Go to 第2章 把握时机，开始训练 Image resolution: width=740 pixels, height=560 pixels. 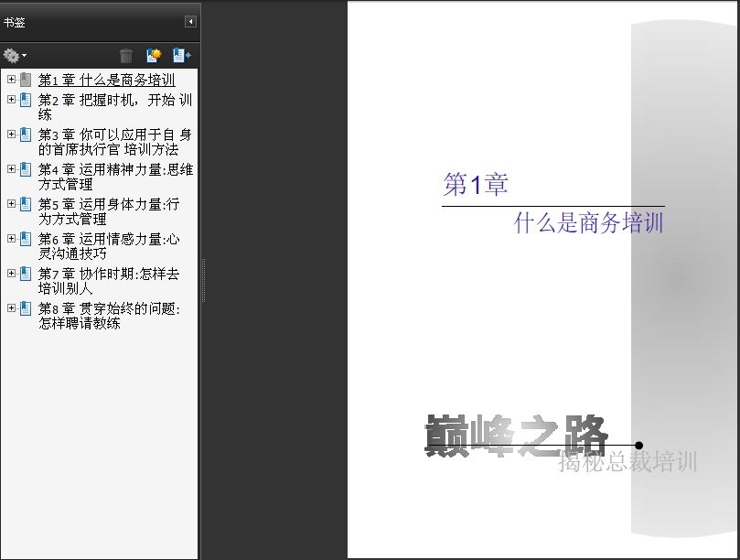[115, 107]
